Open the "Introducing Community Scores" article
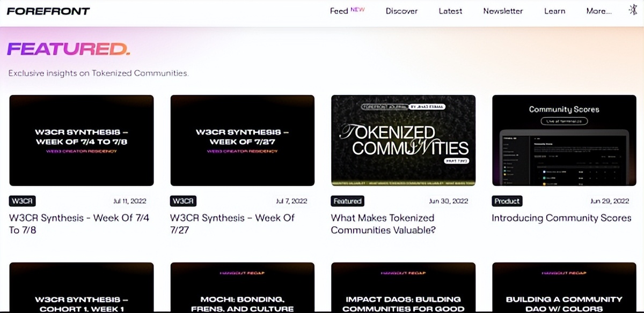Image resolution: width=644 pixels, height=313 pixels. point(561,218)
